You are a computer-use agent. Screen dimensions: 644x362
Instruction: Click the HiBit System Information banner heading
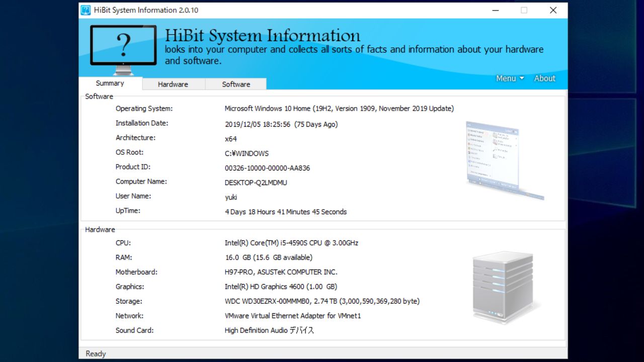point(263,36)
